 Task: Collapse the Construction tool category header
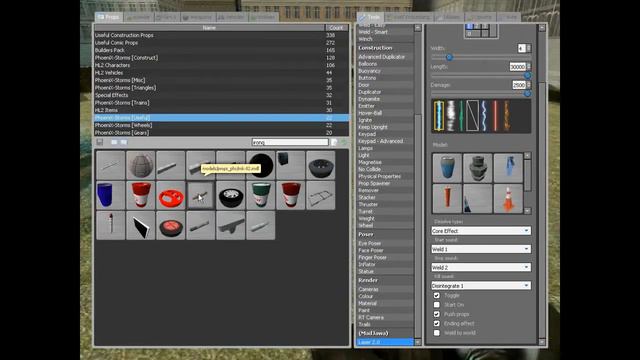click(x=385, y=48)
